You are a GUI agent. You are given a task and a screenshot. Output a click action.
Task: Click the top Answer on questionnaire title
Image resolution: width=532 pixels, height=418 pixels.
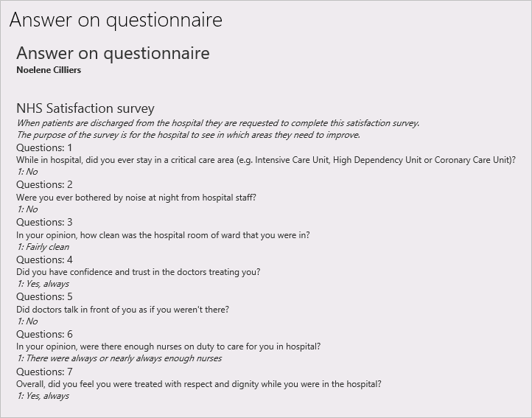point(116,20)
